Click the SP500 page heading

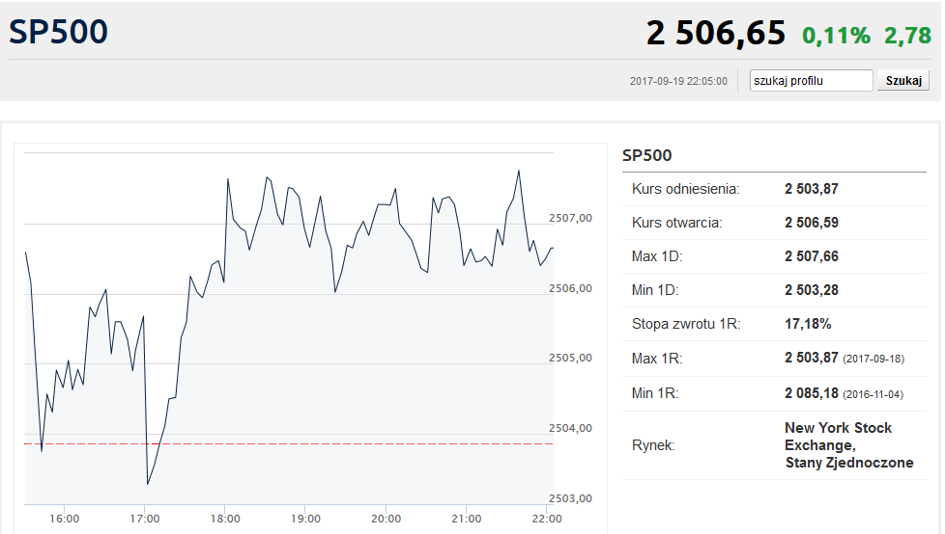[58, 32]
